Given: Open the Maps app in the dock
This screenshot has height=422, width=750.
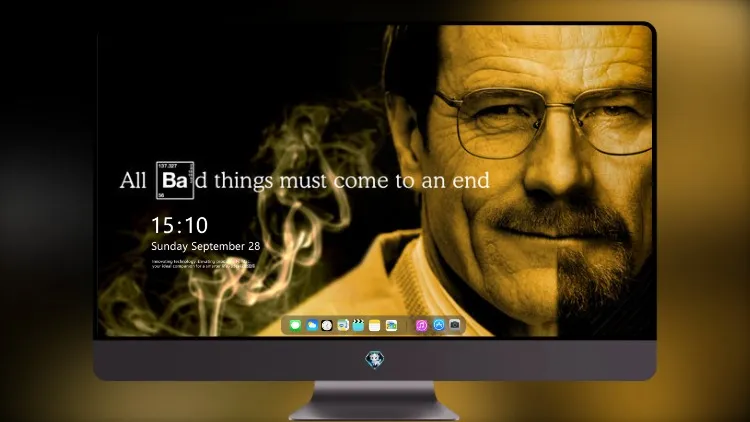Looking at the screenshot, I should [x=343, y=325].
